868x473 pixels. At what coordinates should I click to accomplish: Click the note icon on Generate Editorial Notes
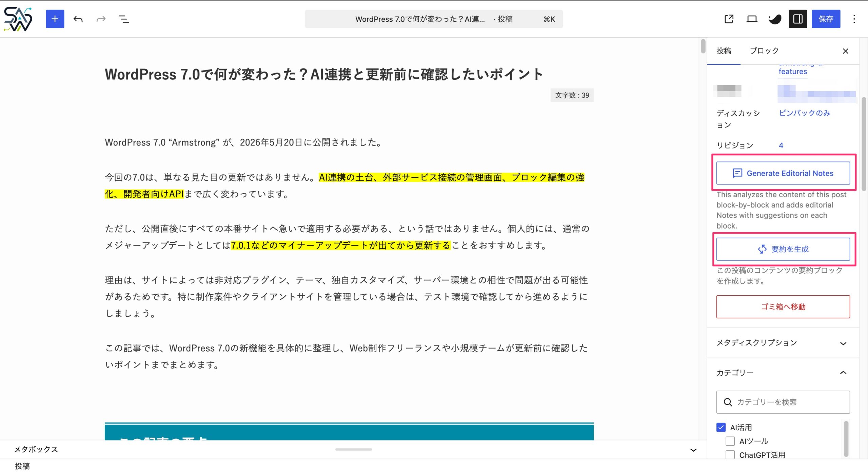click(737, 173)
